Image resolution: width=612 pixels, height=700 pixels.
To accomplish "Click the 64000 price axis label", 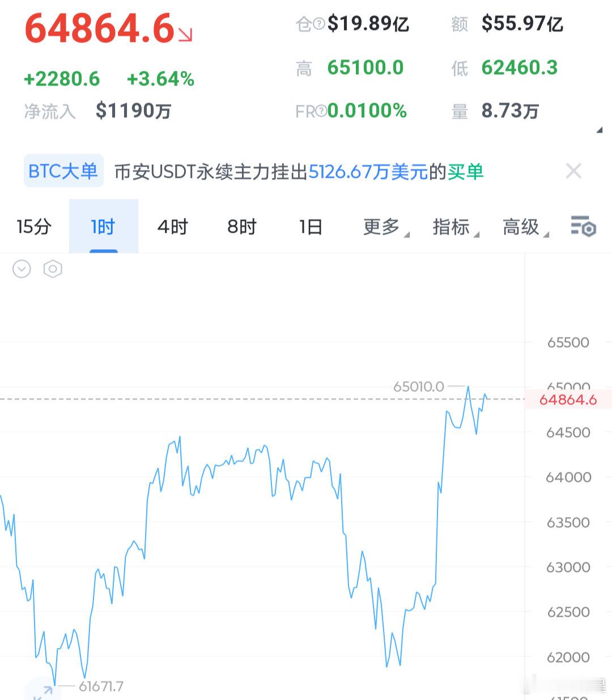I will pyautogui.click(x=568, y=477).
